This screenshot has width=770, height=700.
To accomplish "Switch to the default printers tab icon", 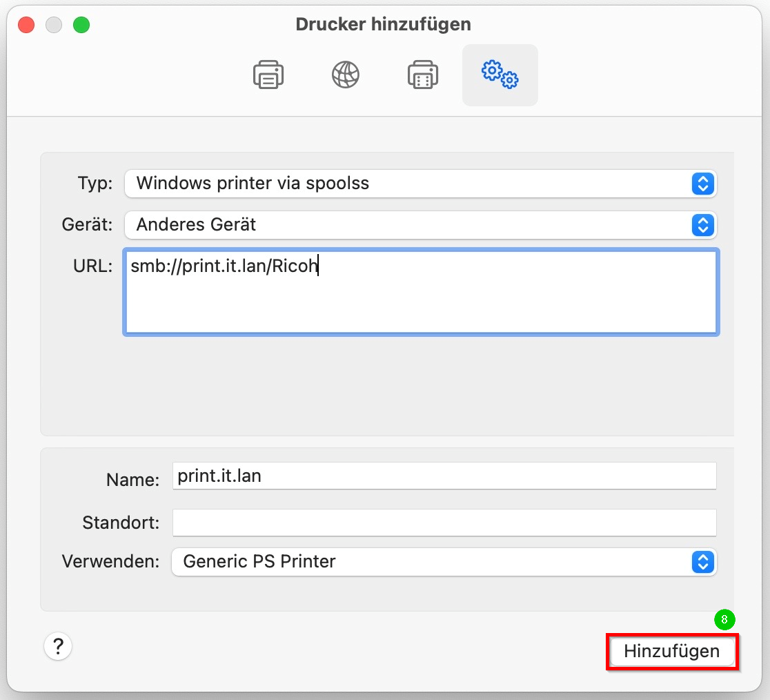I will coord(268,75).
